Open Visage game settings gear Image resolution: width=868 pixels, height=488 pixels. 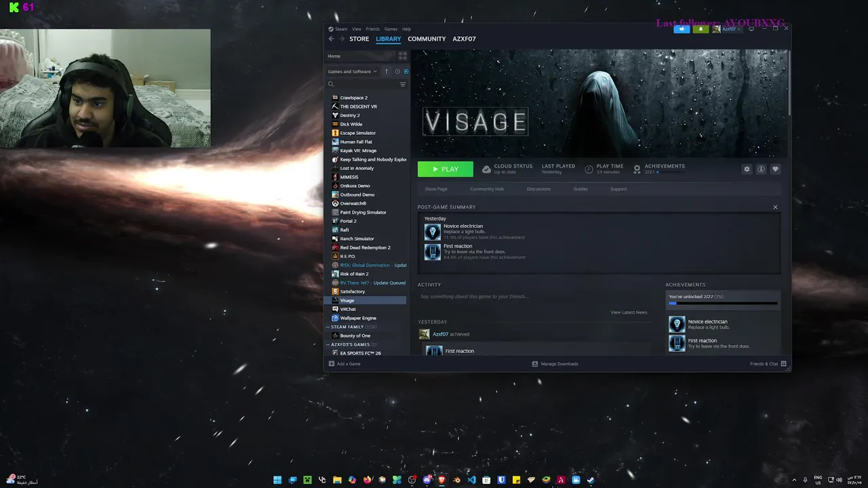click(747, 169)
